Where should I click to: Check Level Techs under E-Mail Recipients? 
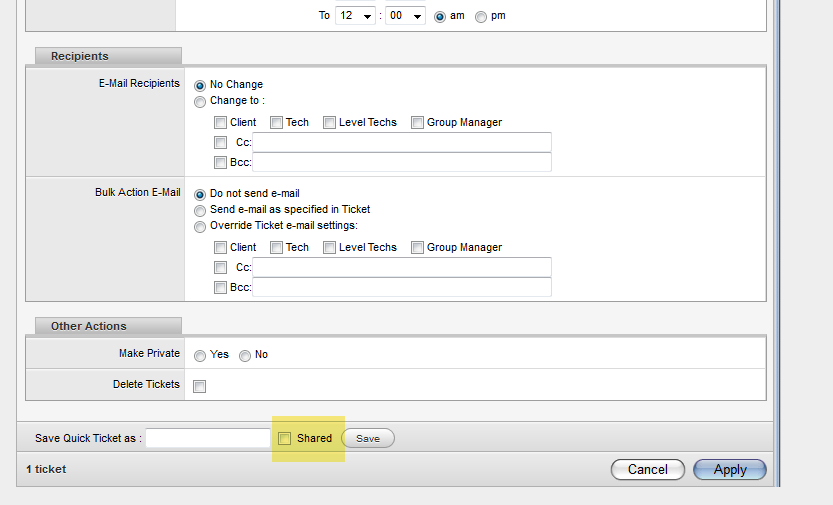[329, 123]
